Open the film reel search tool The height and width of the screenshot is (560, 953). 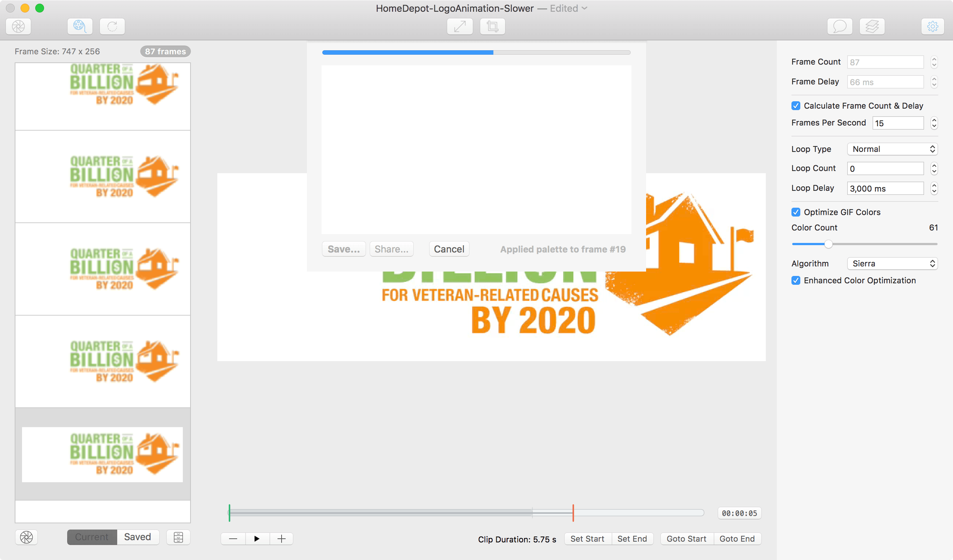80,26
